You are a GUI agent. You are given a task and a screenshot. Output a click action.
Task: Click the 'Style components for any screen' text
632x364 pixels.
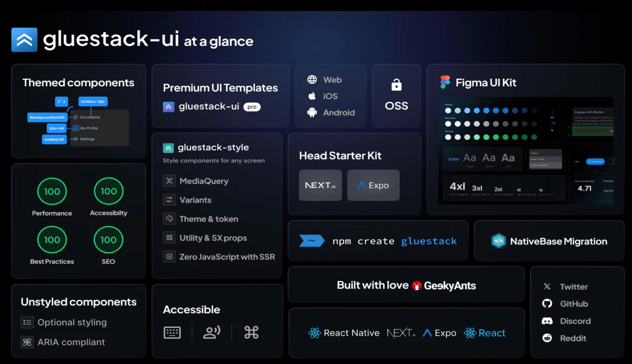pyautogui.click(x=214, y=161)
